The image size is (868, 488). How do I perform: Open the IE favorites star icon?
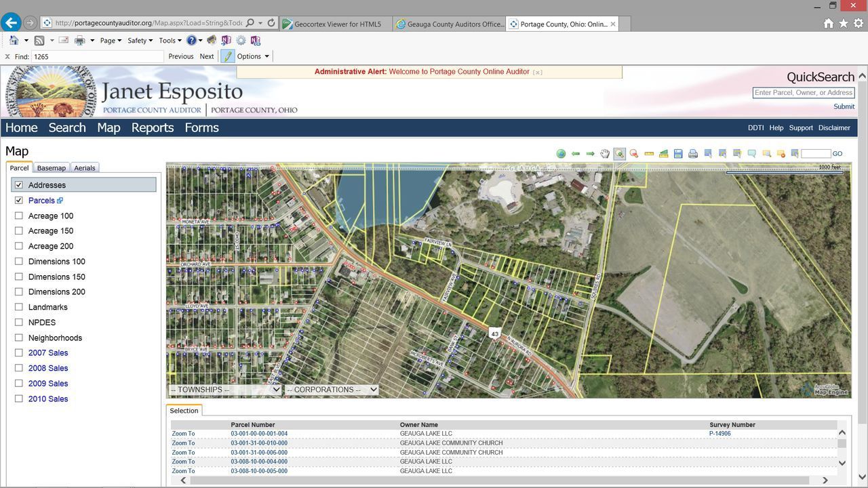pyautogui.click(x=843, y=23)
